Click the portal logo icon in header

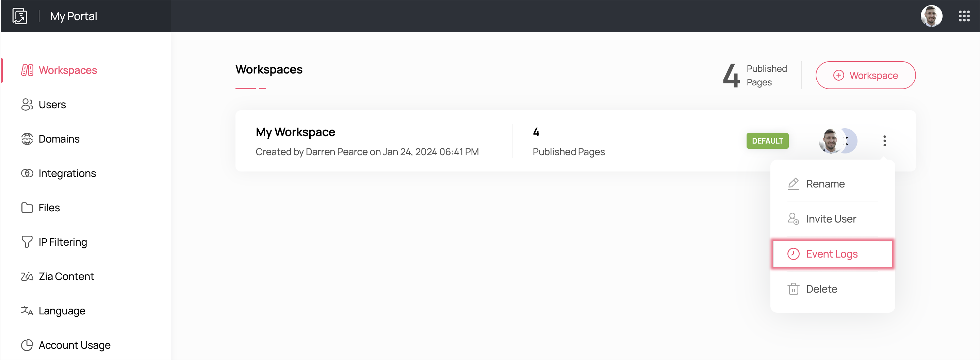20,16
